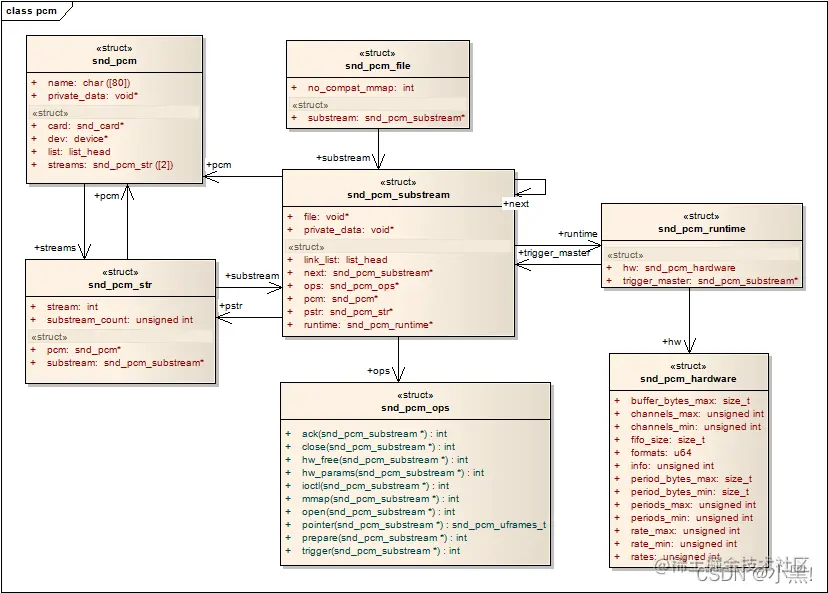
Task: Click 'periods_max: unsigned int' attribute
Action: 693,505
